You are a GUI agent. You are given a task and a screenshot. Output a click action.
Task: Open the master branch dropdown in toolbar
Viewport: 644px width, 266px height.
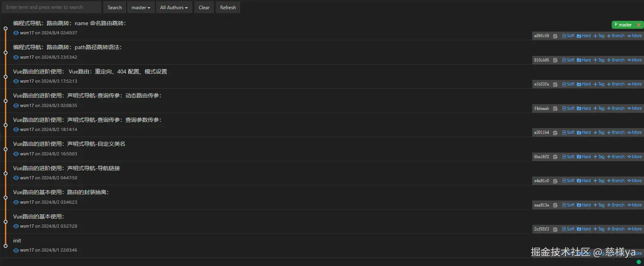click(141, 8)
